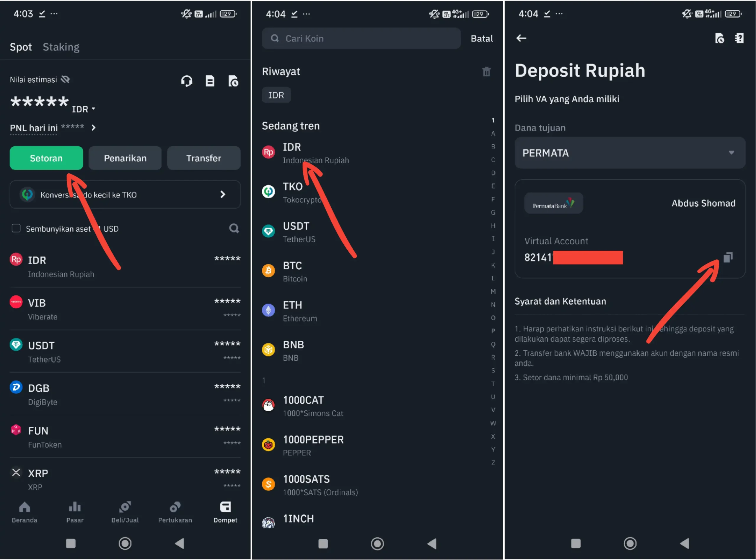Open customer support headset icon

pyautogui.click(x=186, y=81)
